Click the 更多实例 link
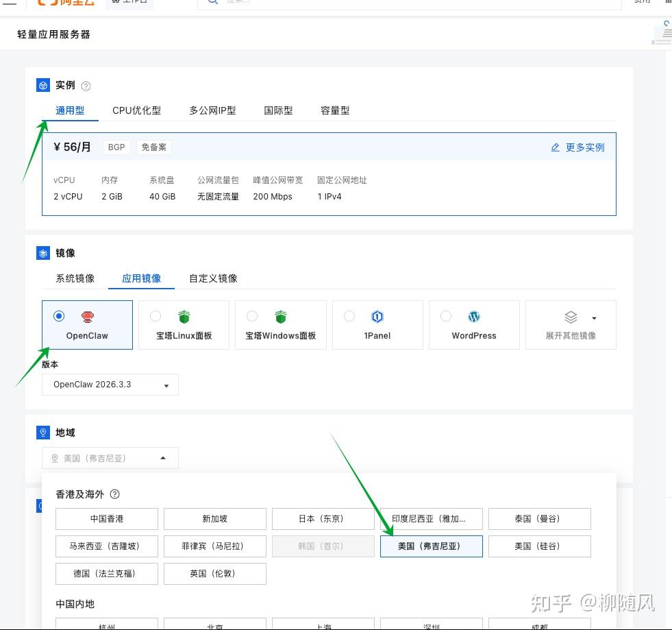Image resolution: width=672 pixels, height=630 pixels. point(584,147)
